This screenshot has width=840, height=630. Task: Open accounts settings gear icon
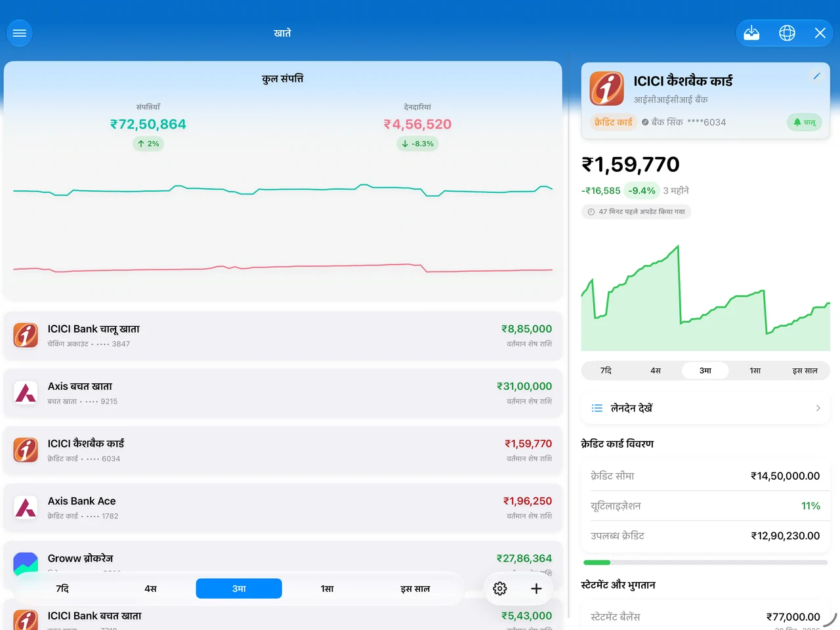click(x=500, y=589)
